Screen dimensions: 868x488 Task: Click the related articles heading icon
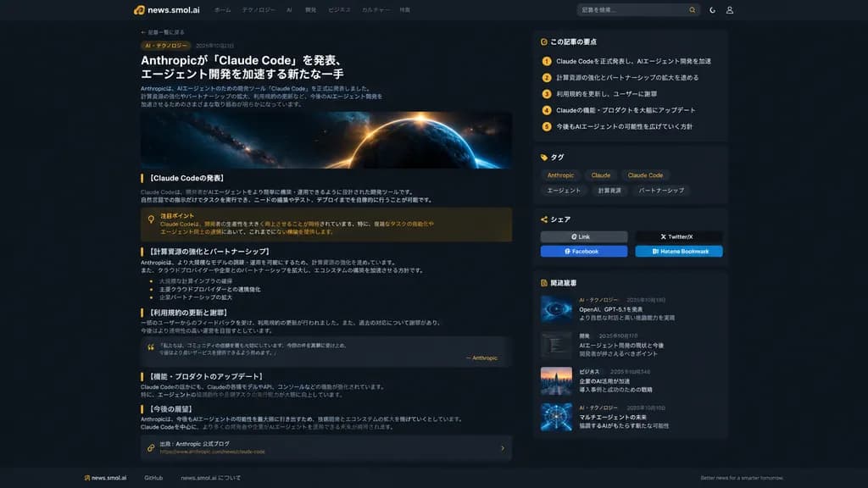[x=543, y=283]
